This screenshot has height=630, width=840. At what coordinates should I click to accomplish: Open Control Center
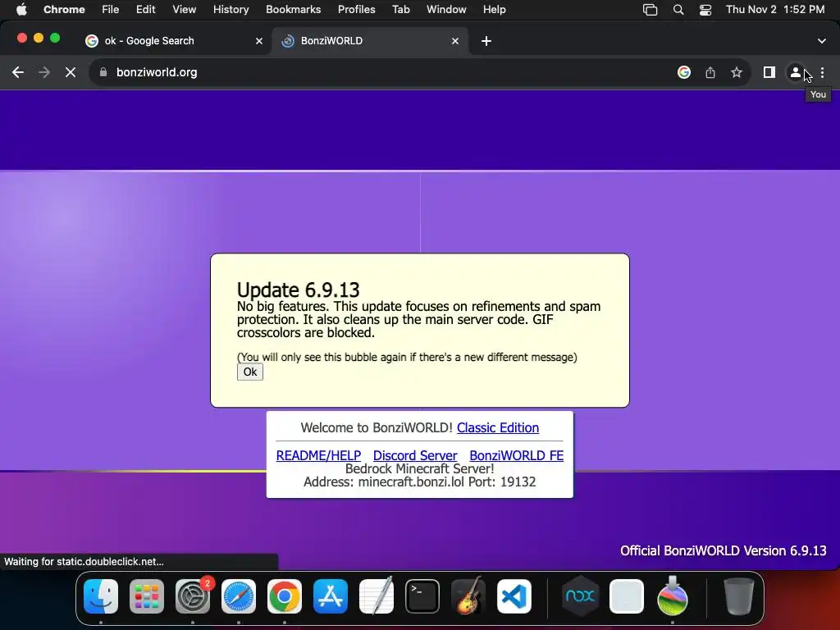click(705, 10)
